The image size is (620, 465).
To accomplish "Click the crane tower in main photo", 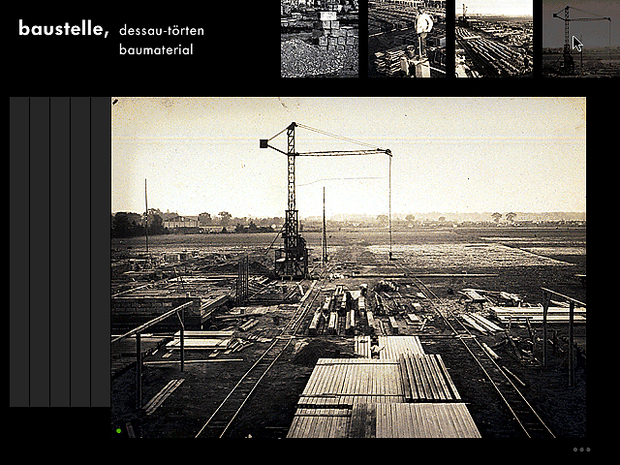I will pos(291,200).
